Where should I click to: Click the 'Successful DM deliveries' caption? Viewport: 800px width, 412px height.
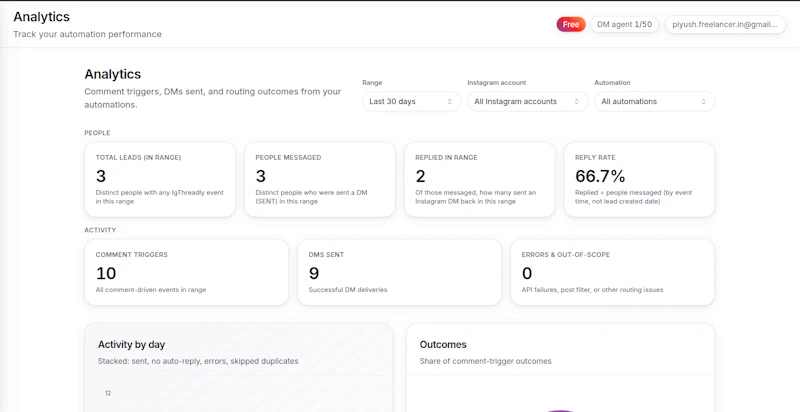click(x=348, y=290)
